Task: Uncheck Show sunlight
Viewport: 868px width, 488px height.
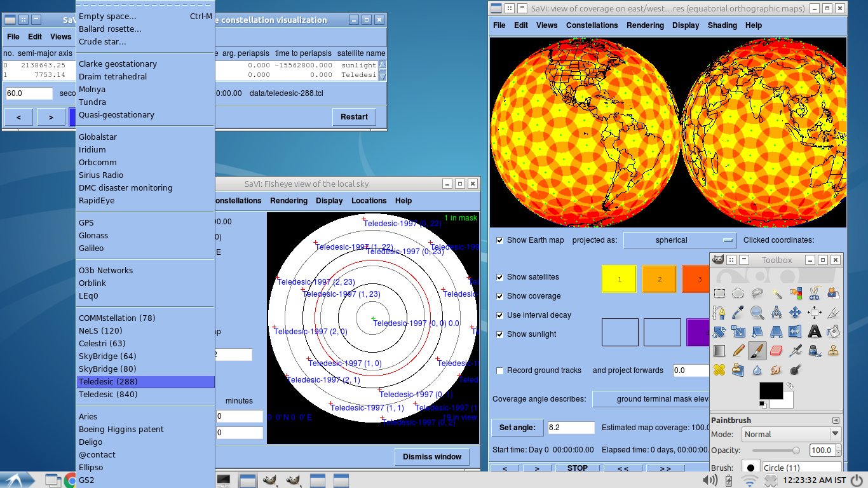Action: pyautogui.click(x=500, y=334)
